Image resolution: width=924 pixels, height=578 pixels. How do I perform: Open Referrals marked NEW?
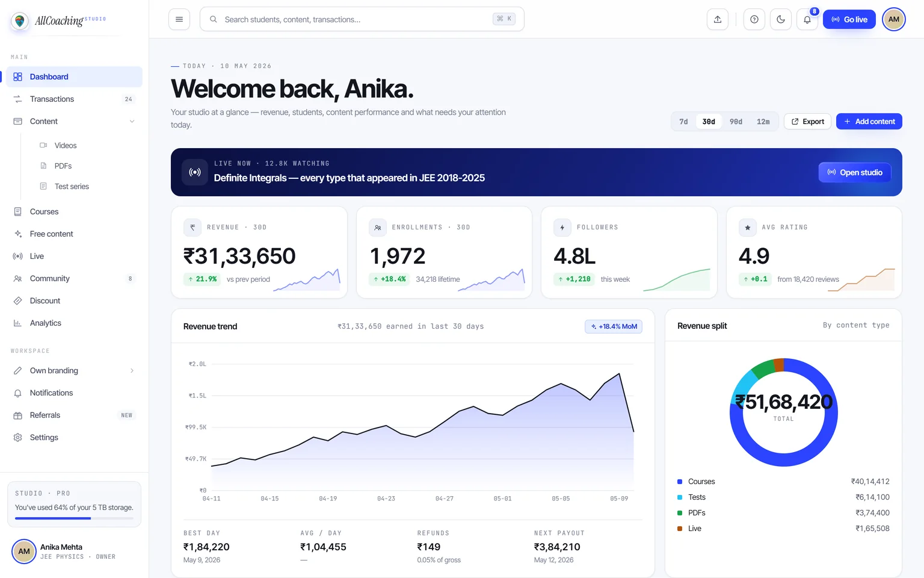tap(75, 415)
